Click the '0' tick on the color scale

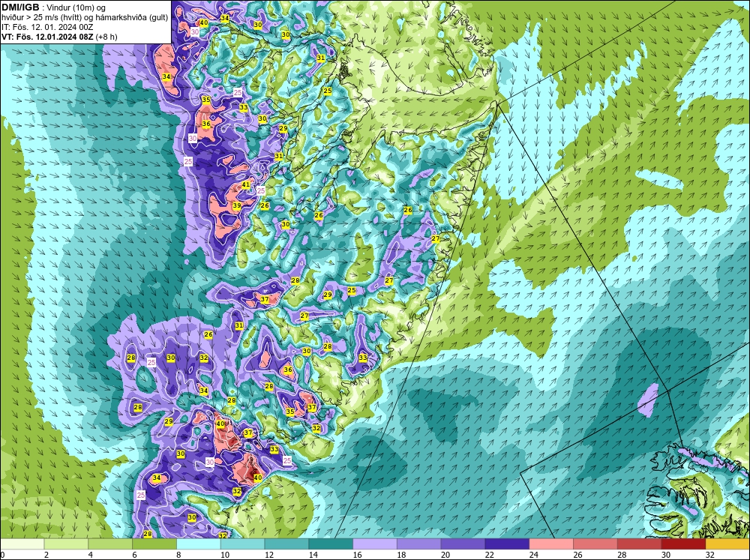2,555
